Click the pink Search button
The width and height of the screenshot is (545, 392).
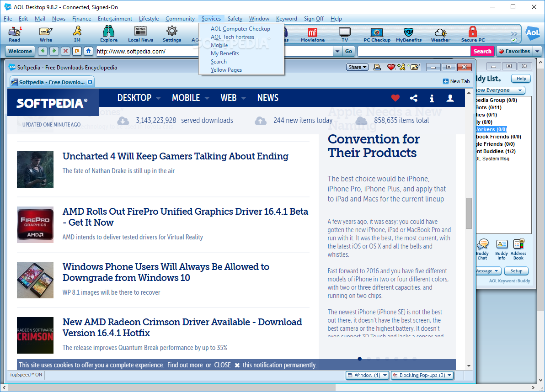(x=482, y=51)
